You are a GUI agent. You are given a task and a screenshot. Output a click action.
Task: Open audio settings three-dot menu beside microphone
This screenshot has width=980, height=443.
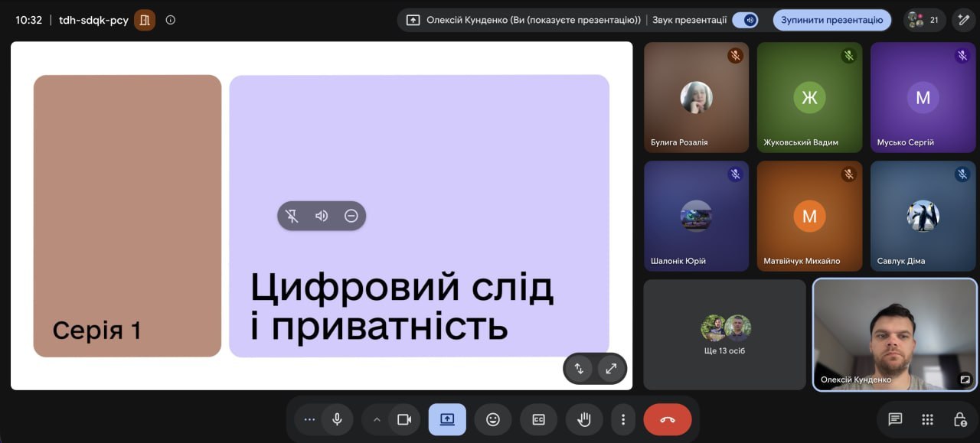coord(309,419)
